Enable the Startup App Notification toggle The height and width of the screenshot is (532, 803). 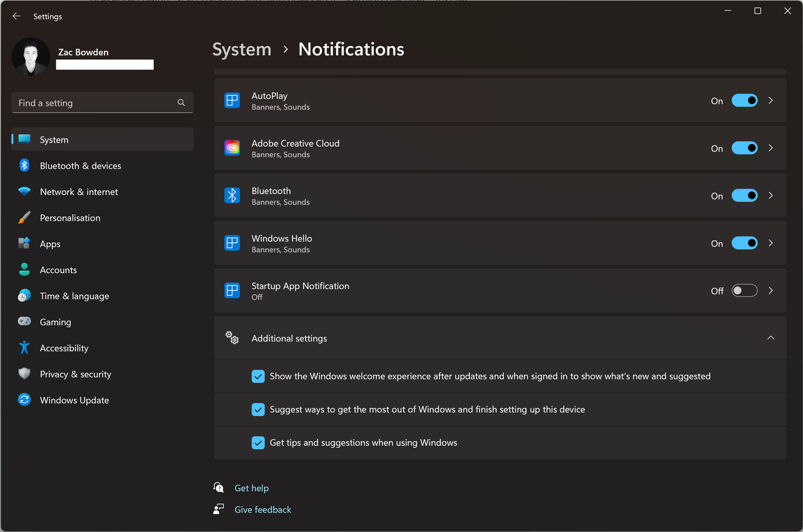click(744, 290)
